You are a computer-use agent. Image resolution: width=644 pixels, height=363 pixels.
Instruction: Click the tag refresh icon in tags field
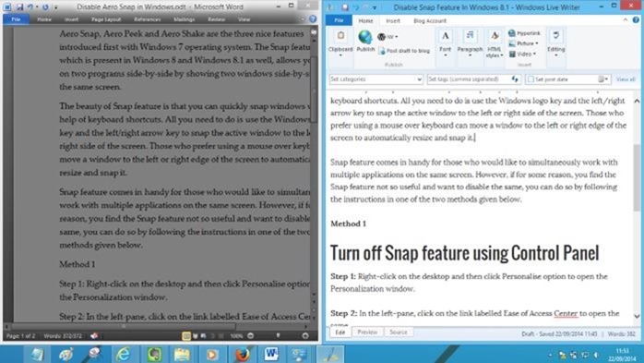click(x=515, y=79)
